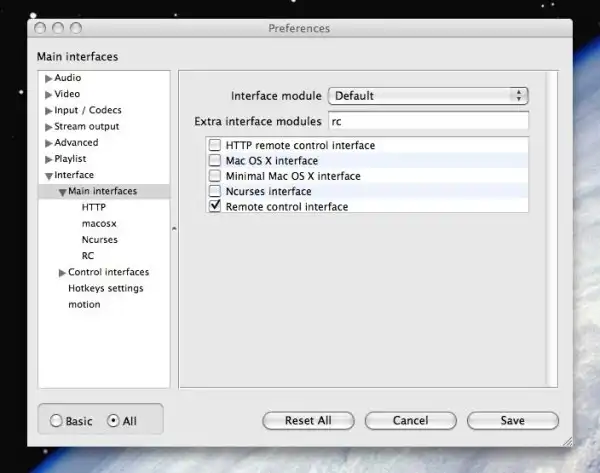Screen dimensions: 600x473
Task: Open the Interface module dropdown
Action: pyautogui.click(x=428, y=96)
